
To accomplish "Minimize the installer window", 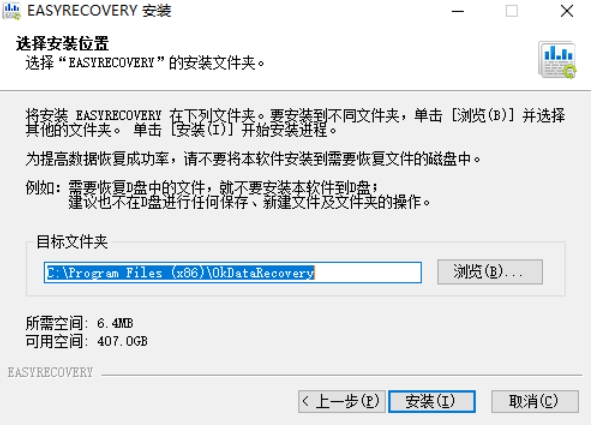I will coord(458,11).
